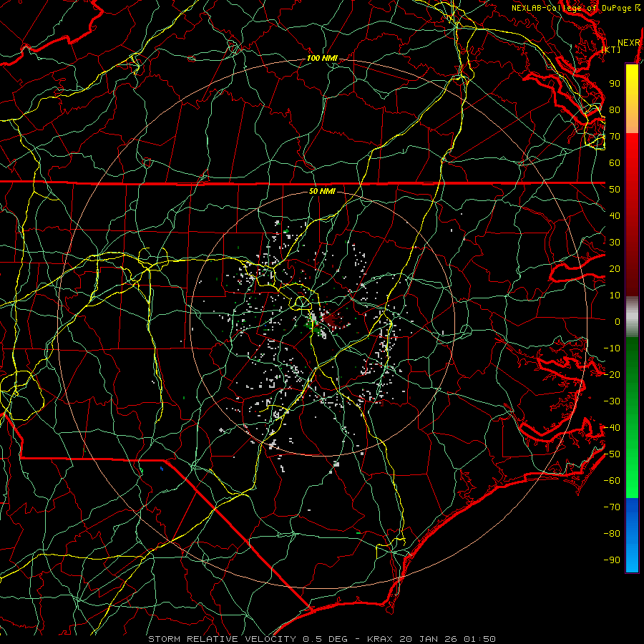This screenshot has width=644, height=644.
Task: Click the 0.5 DEG elevation text in footer
Action: [x=326, y=639]
